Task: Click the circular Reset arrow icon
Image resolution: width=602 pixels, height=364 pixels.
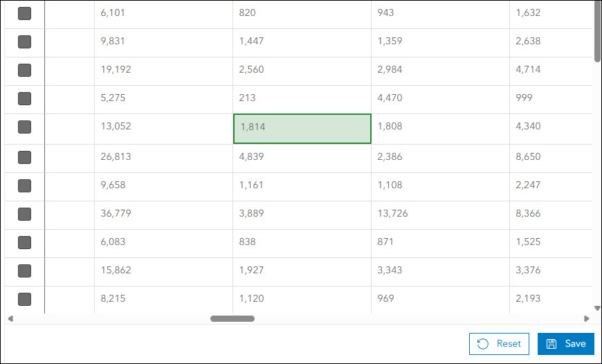Action: [483, 344]
